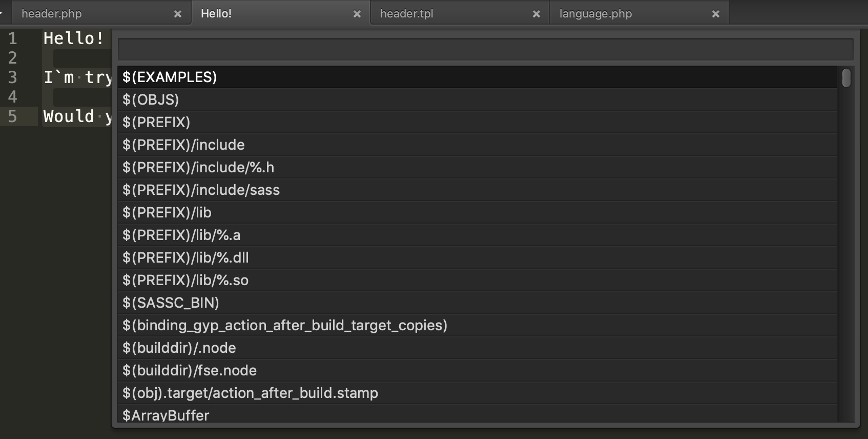Click the tab scroll arrow at far left

tap(2, 13)
